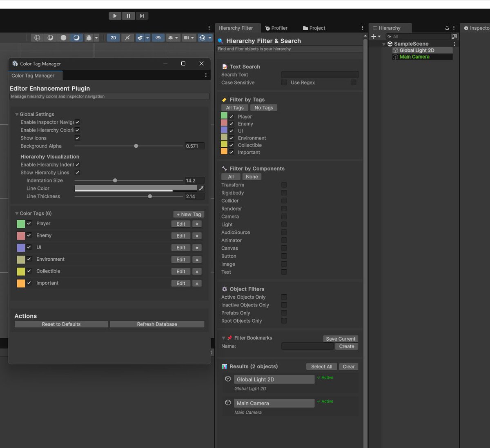
Task: Open the layers overlay dropdown in scene toolbar
Action: (173, 38)
